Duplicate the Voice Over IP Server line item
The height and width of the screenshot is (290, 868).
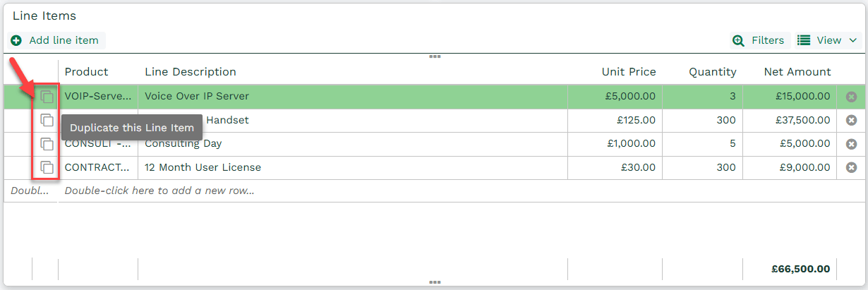coord(47,97)
